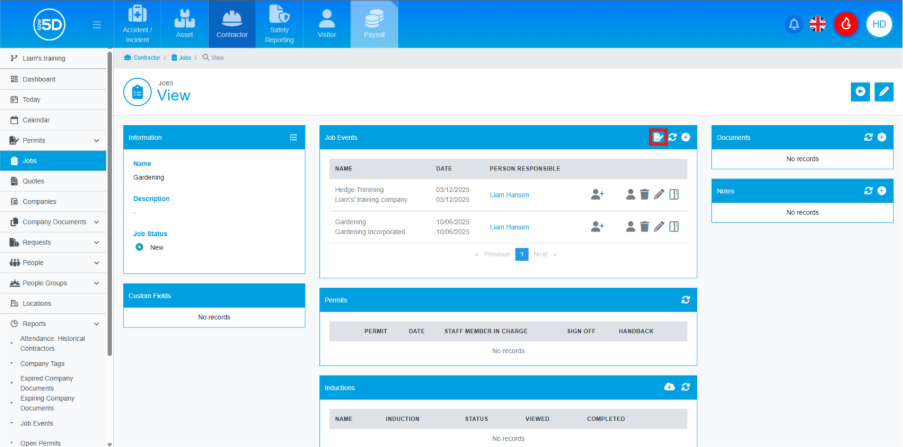Refresh the Documents panel

click(867, 137)
